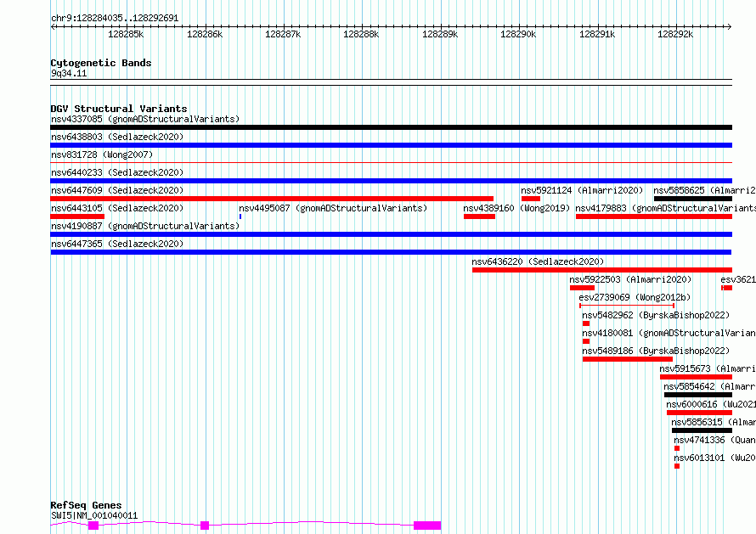Click the thin red esv2739069 span line

click(627, 306)
